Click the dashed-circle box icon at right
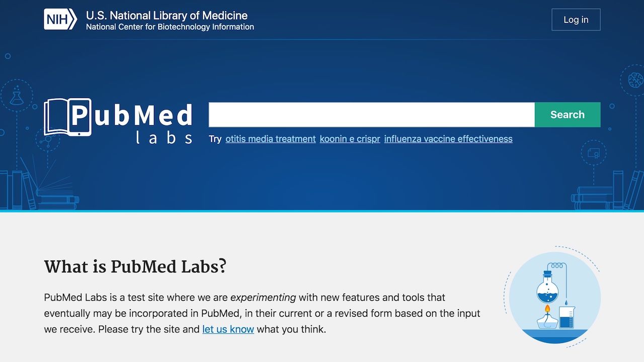The height and width of the screenshot is (362, 644). 593,153
